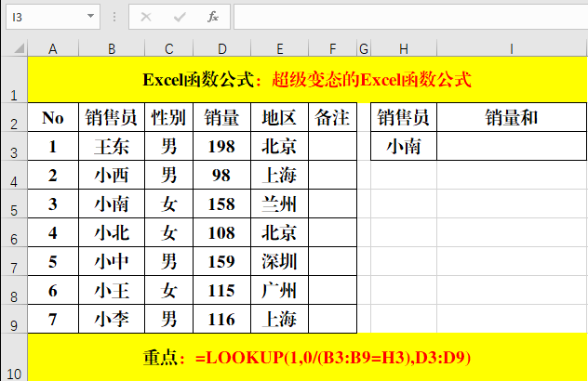
Task: Select the cell containing 广州
Action: 280,290
